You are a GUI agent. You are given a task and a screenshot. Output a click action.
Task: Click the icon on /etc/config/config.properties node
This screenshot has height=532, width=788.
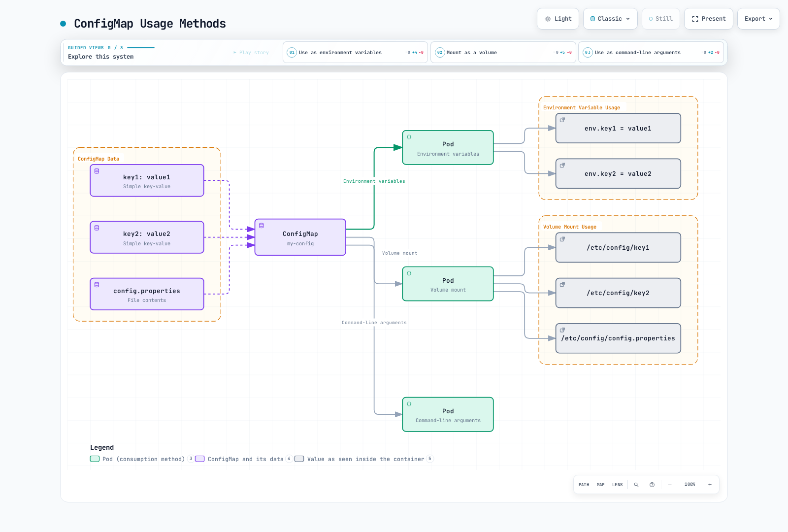(x=562, y=330)
